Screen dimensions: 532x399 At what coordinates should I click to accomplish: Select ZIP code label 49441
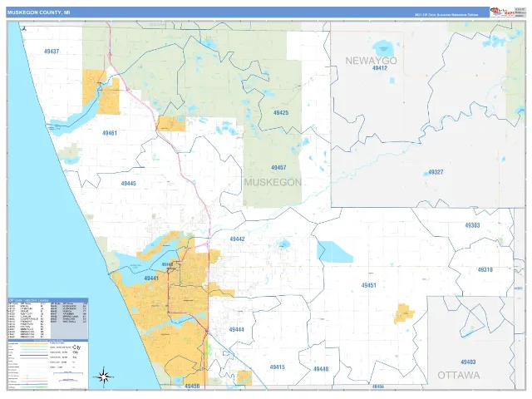(151, 278)
